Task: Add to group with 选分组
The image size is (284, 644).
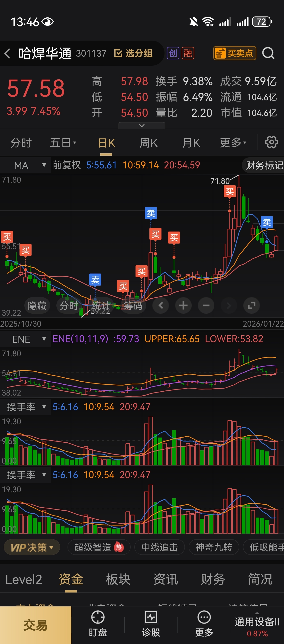Action: pyautogui.click(x=133, y=53)
